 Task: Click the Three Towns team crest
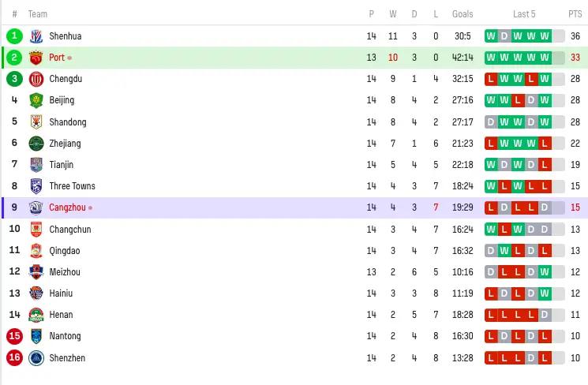(x=36, y=186)
